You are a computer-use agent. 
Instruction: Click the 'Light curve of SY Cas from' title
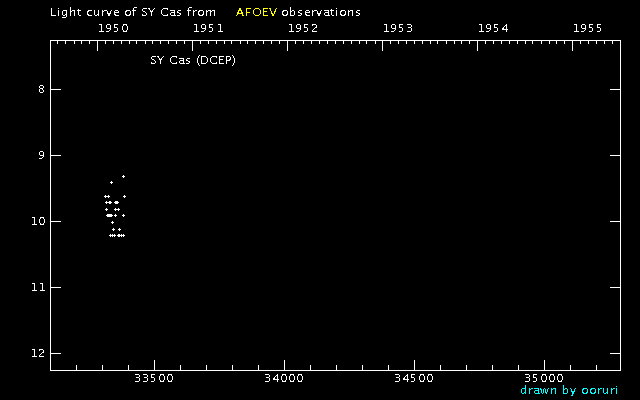133,12
